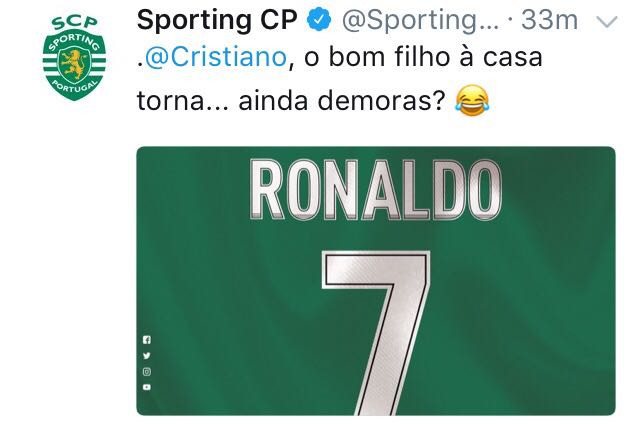This screenshot has width=640, height=426.
Task: Open the Sporting CP display name
Action: point(218,20)
